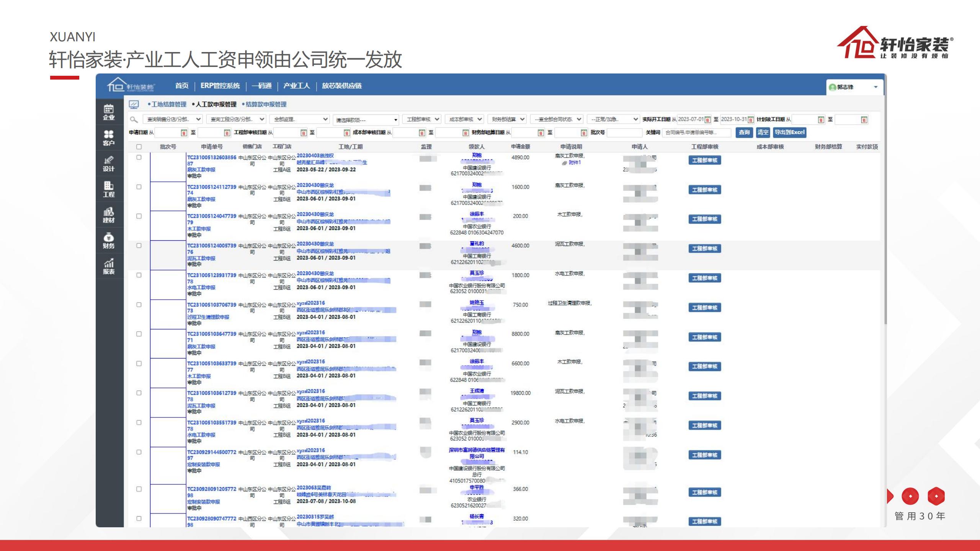Open the 正常/加急 dropdown
The image size is (980, 551).
pos(613,119)
